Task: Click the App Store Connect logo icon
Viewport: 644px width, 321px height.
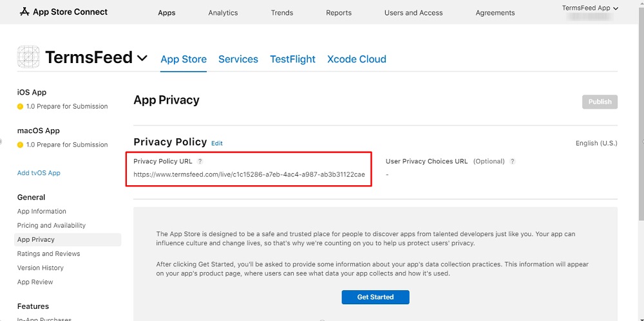Action: (24, 12)
